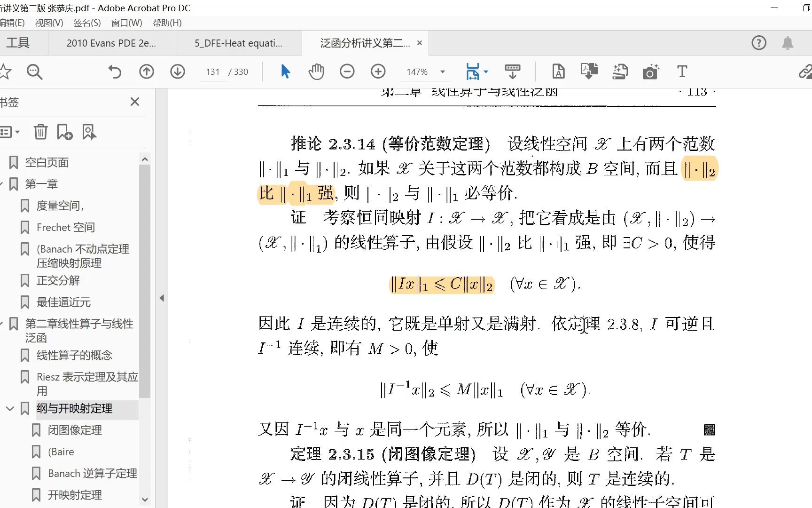Image resolution: width=812 pixels, height=508 pixels.
Task: Open Riesz 表示定理及其应用 bookmark
Action: 87,384
